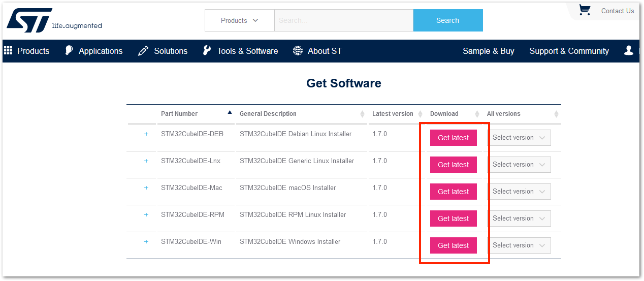Open Select version dropdown for STM32CubeIDE-RPM
The width and height of the screenshot is (644, 281).
click(520, 218)
